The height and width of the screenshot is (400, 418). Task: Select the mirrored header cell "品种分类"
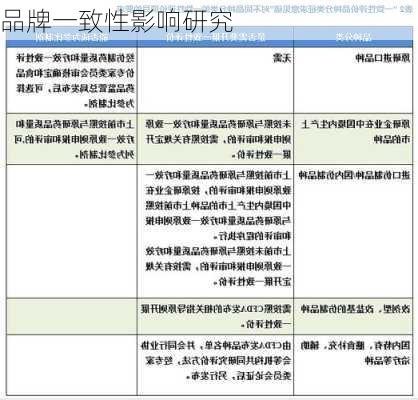click(353, 37)
